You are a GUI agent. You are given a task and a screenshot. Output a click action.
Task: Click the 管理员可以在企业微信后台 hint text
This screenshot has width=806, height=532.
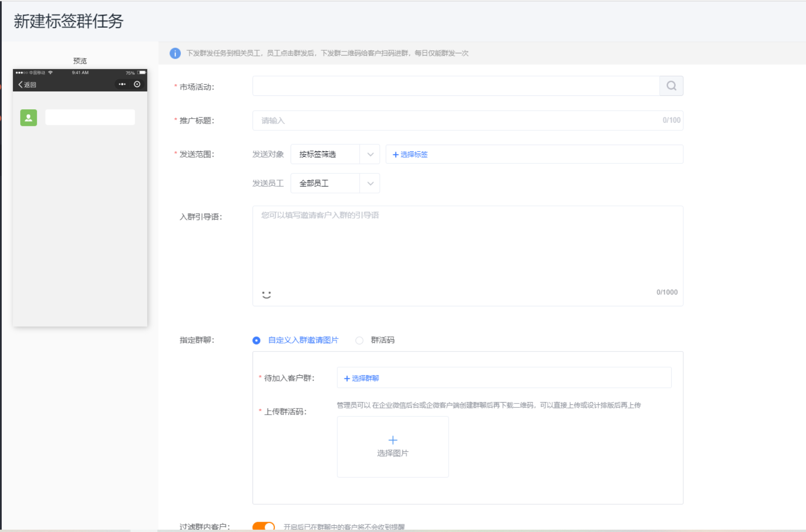click(489, 405)
